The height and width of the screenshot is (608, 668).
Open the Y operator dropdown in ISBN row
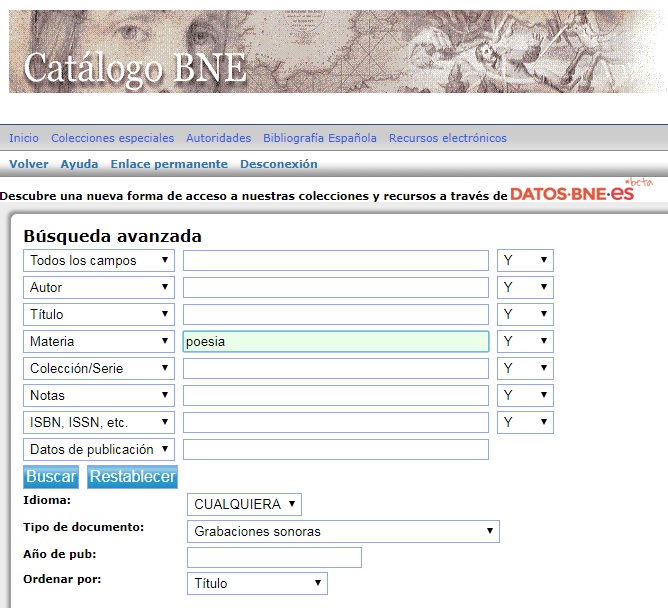click(x=525, y=422)
